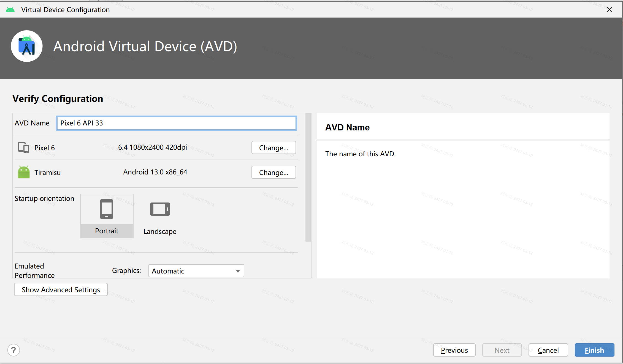623x364 pixels.
Task: Click the 'Pixel 6' device name
Action: tap(45, 148)
